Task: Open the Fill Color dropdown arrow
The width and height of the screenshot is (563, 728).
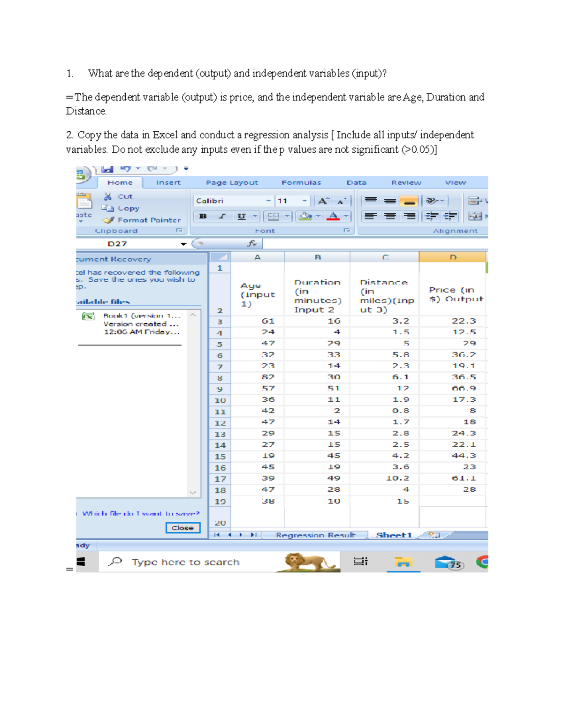Action: 318,216
